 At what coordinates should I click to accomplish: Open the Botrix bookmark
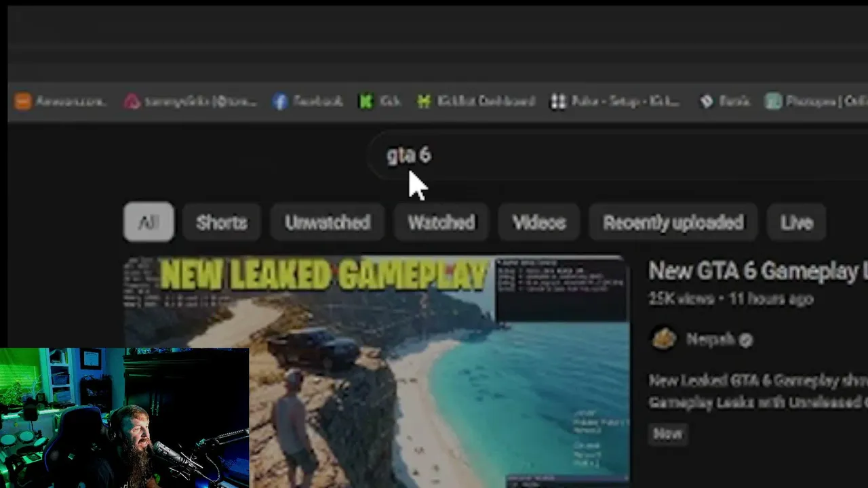tap(725, 102)
